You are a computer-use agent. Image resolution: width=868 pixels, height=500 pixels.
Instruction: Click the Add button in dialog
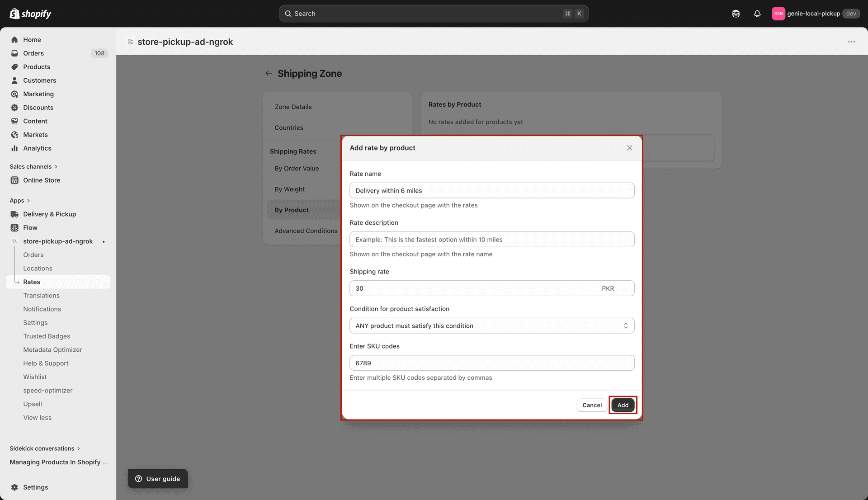[623, 405]
